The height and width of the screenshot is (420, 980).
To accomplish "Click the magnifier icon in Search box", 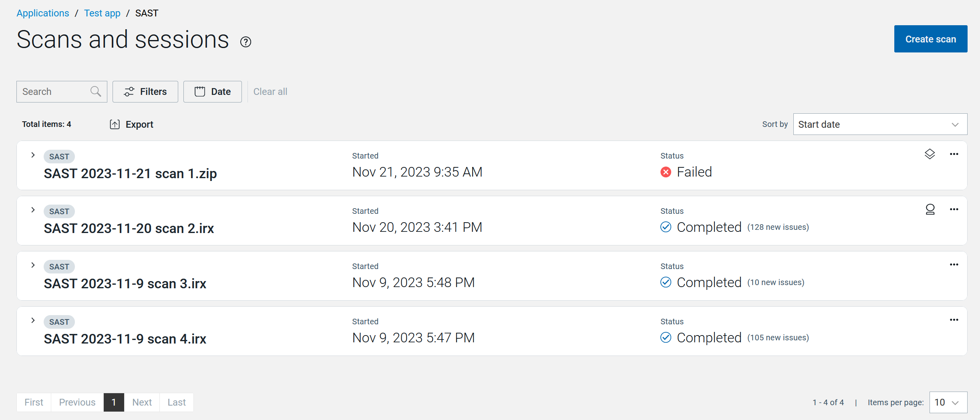I will tap(95, 91).
